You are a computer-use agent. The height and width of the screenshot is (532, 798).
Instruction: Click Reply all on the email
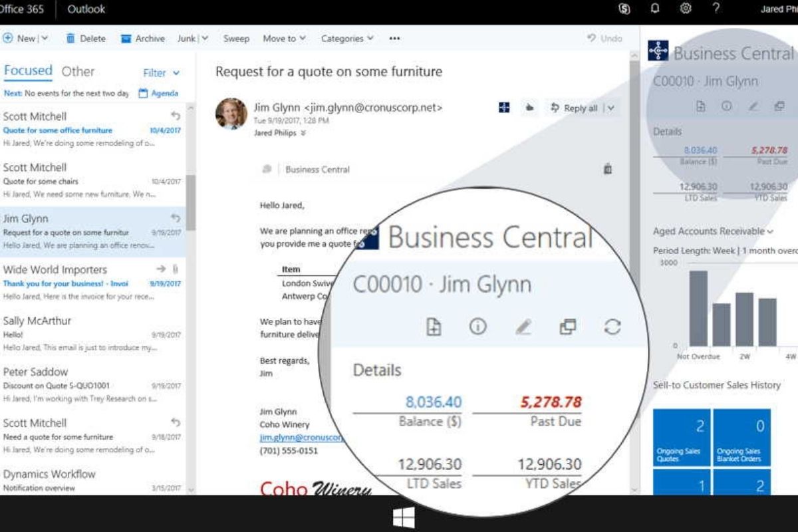(x=573, y=108)
